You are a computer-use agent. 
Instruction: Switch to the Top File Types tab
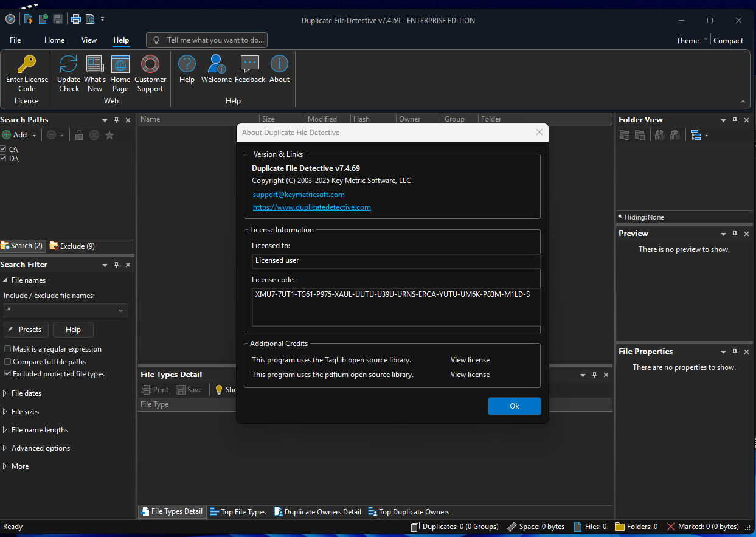238,511
